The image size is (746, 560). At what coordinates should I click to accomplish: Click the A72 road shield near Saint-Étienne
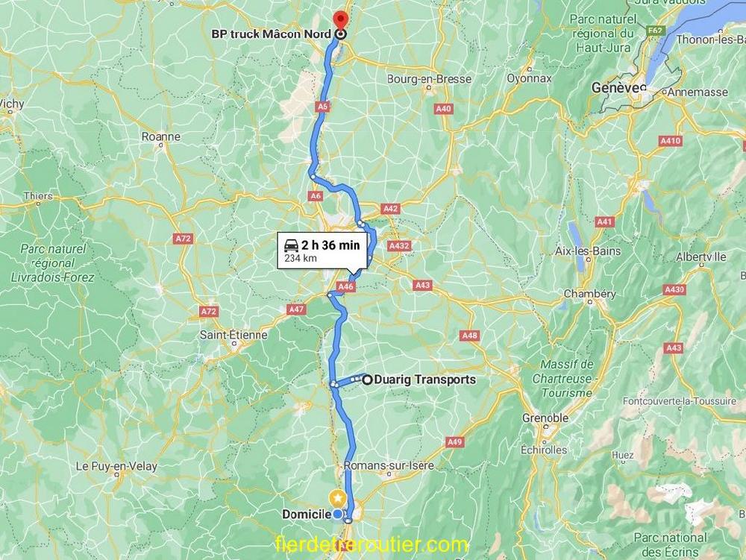[209, 312]
